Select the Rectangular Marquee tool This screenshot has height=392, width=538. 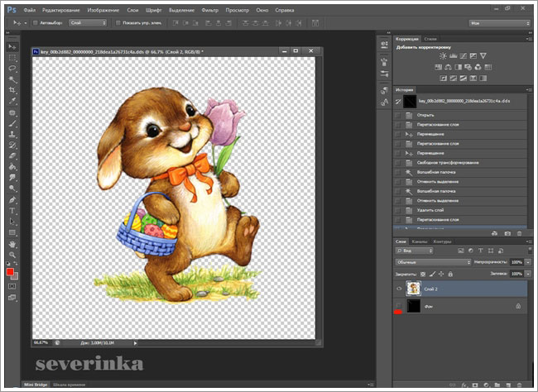12,57
